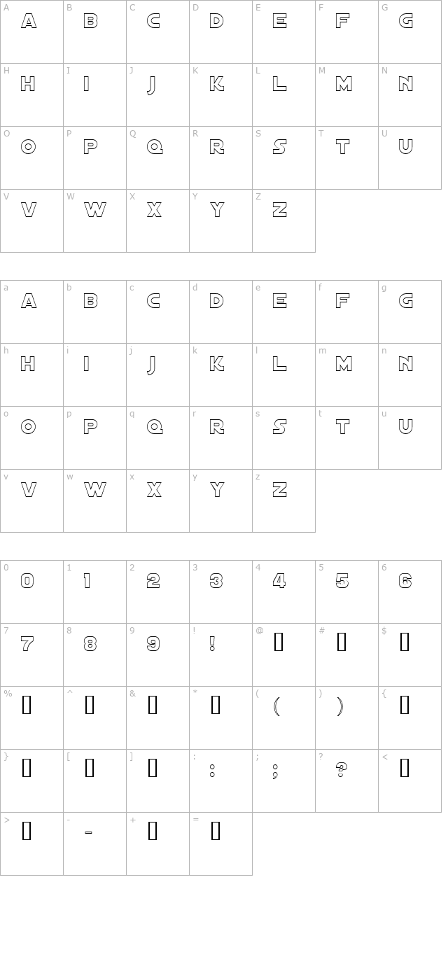Pick the digit 9 glyph cell

[x=157, y=654]
